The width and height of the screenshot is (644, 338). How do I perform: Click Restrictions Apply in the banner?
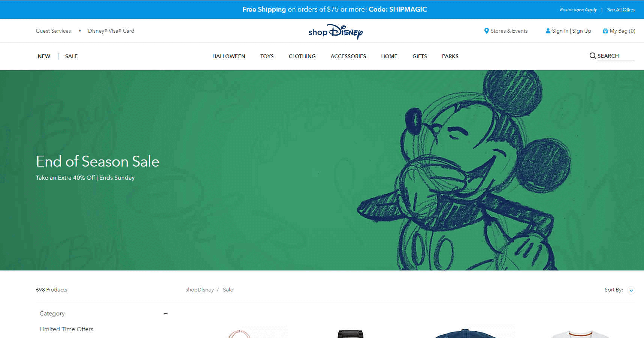click(x=578, y=10)
